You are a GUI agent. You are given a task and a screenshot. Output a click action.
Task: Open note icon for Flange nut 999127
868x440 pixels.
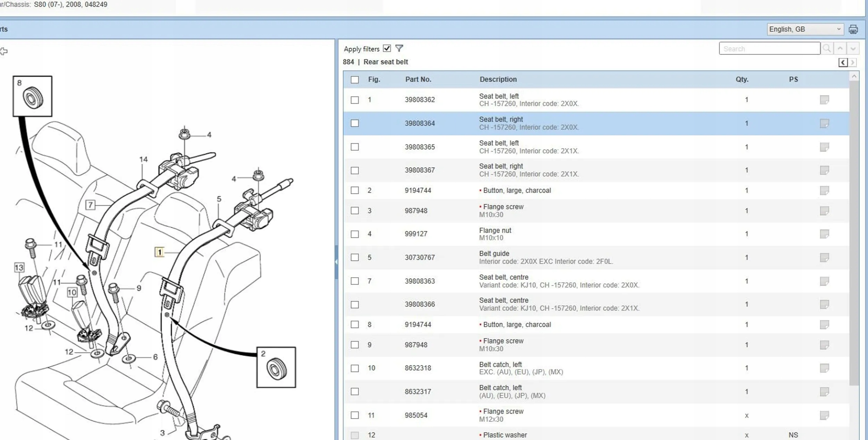click(x=824, y=234)
